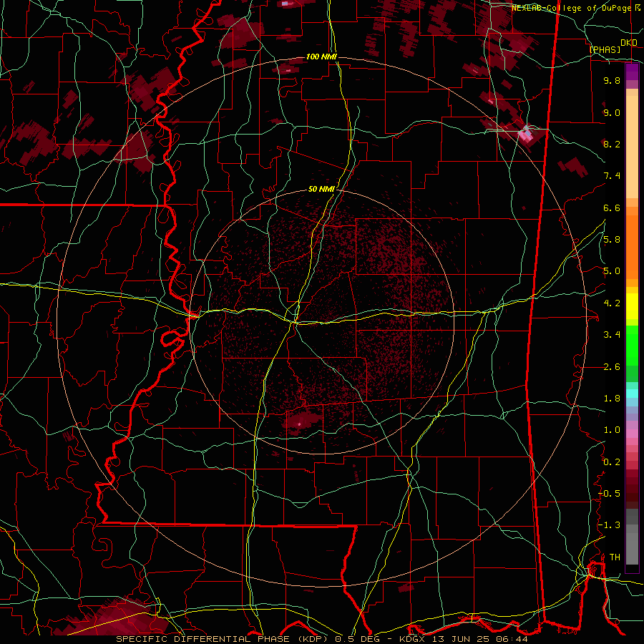Pick the cyan swatch beside 1.8
The height and width of the screenshot is (644, 644).
[x=632, y=394]
